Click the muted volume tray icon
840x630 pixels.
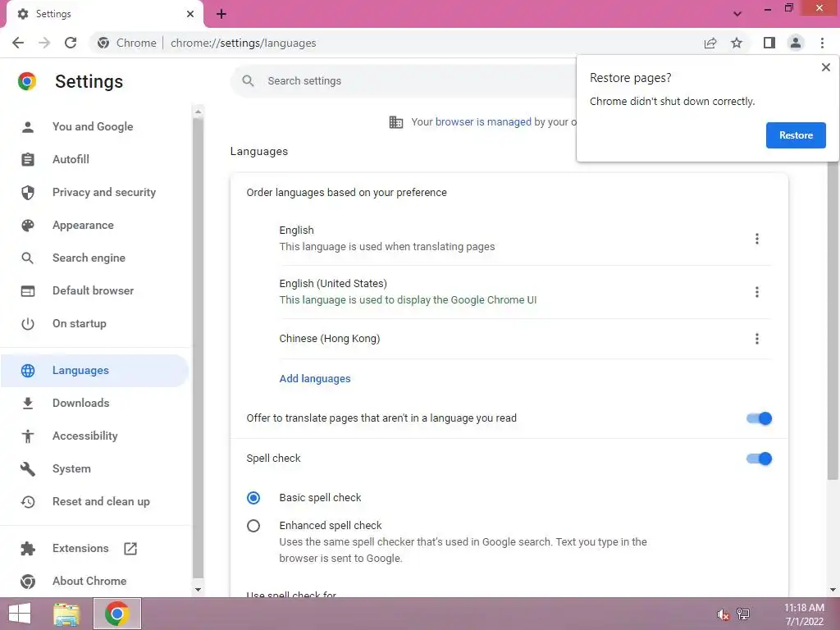[723, 614]
